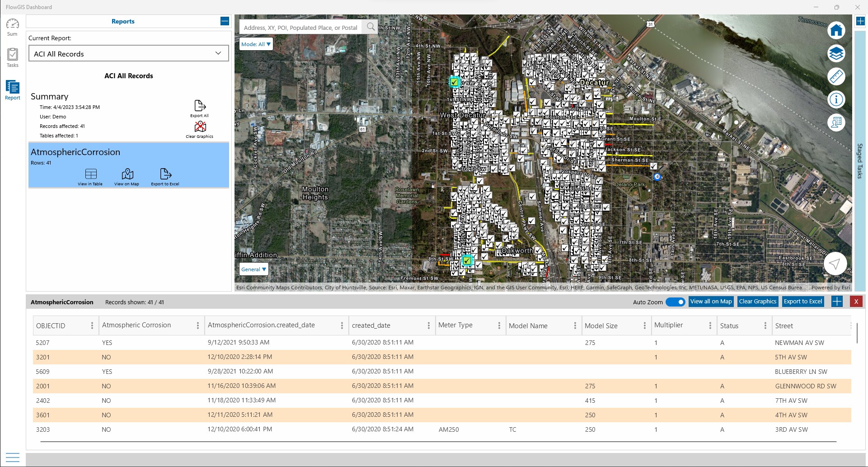Open the Tasks sidebar panel
This screenshot has width=868, height=467.
coord(13,58)
